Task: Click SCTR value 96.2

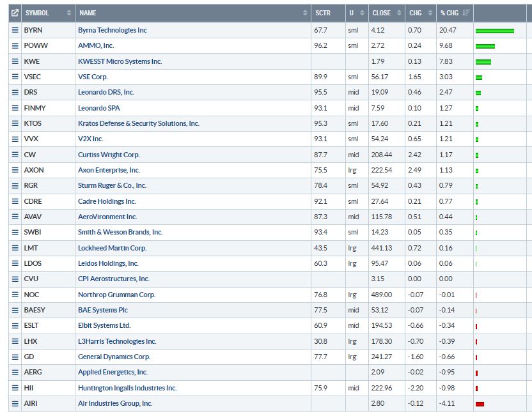Action: [320, 46]
